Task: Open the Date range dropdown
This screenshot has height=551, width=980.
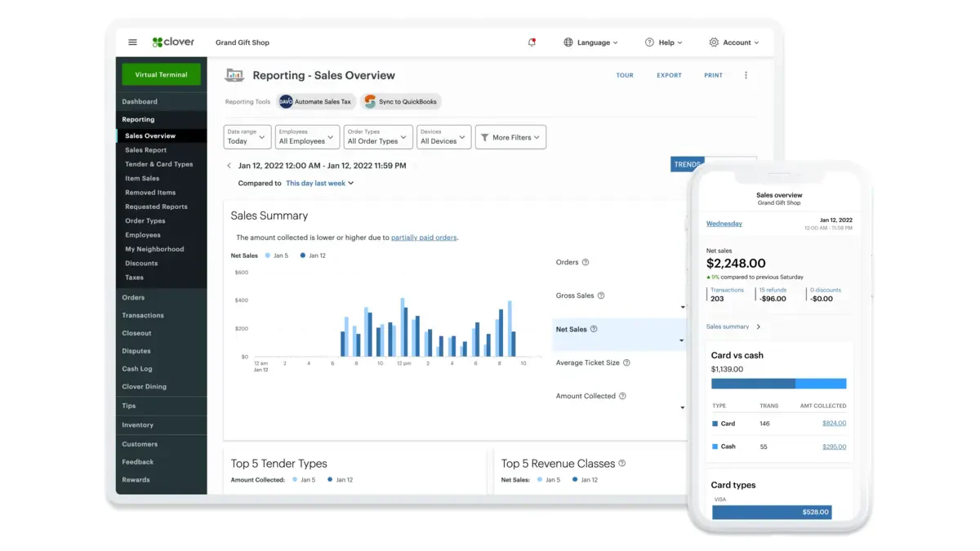Action: pyautogui.click(x=247, y=137)
